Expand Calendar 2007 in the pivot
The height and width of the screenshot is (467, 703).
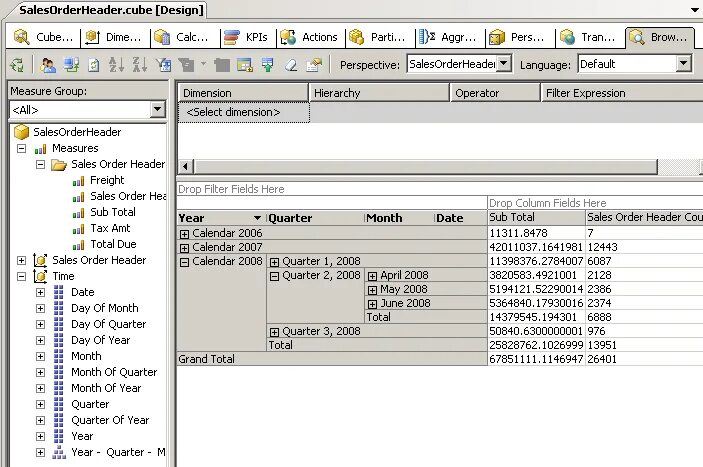pyautogui.click(x=184, y=248)
